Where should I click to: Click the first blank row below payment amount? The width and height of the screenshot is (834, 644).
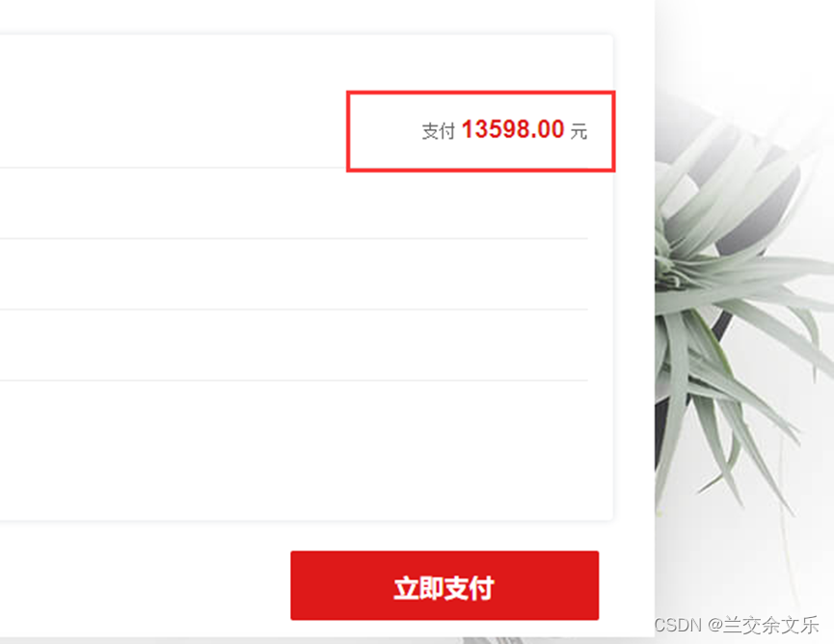pos(294,203)
